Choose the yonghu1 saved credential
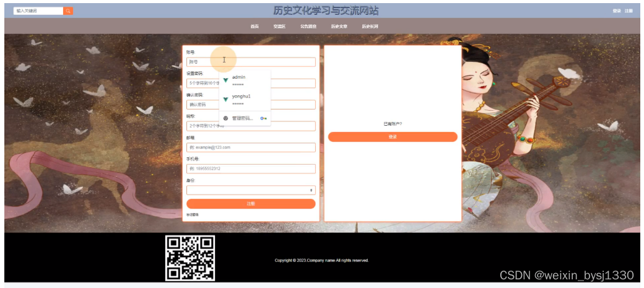Viewport: 644px width, 288px height. pos(245,100)
